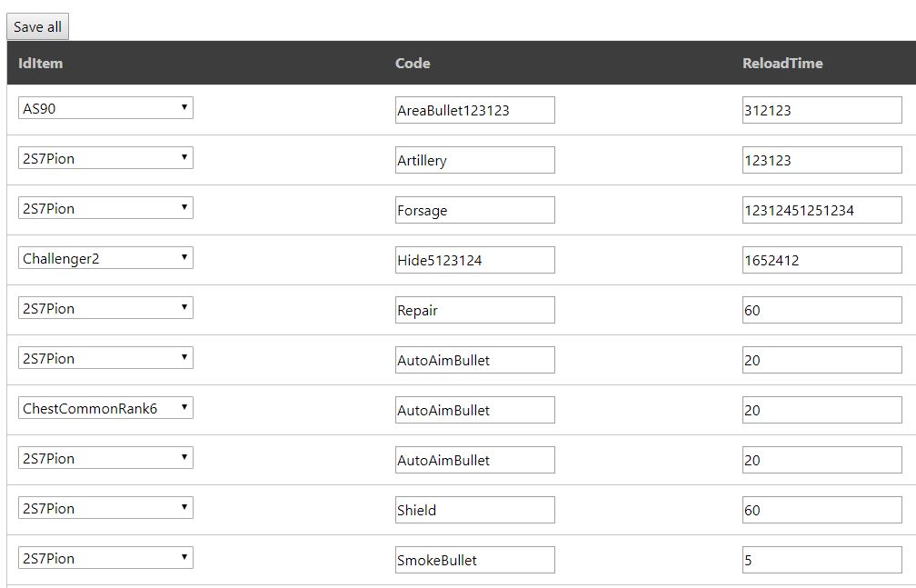The image size is (916, 588).
Task: Select the Forsage code field
Action: tap(474, 210)
